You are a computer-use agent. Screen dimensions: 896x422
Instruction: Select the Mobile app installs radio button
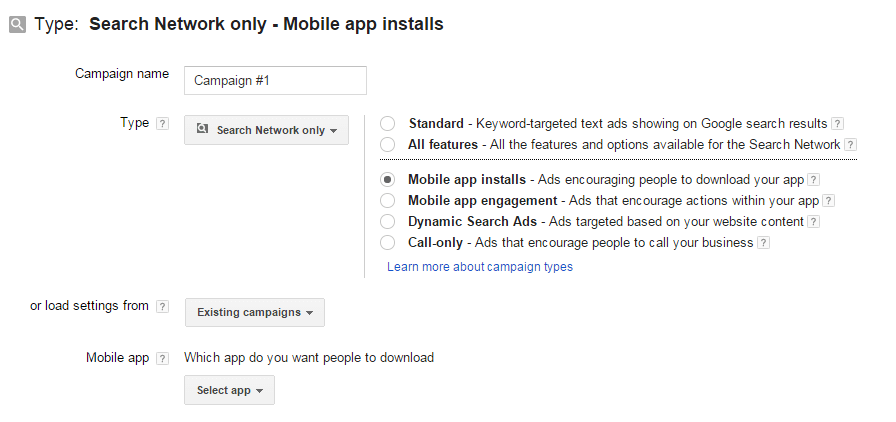pos(387,180)
